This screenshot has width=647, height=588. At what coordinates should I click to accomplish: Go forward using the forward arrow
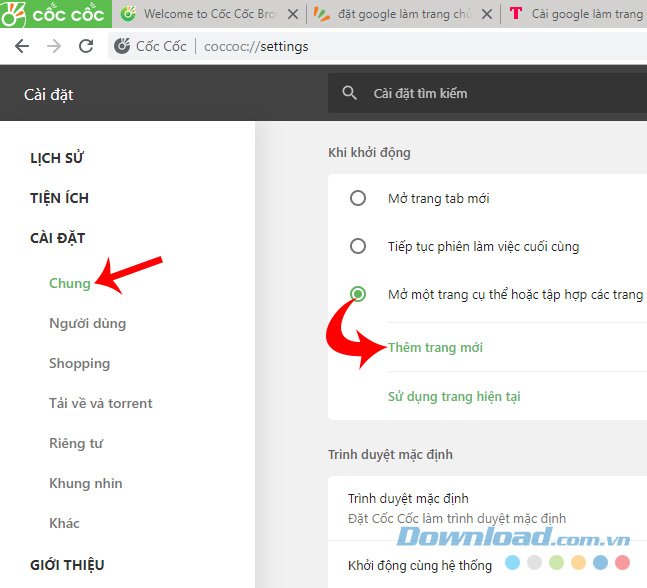point(54,46)
